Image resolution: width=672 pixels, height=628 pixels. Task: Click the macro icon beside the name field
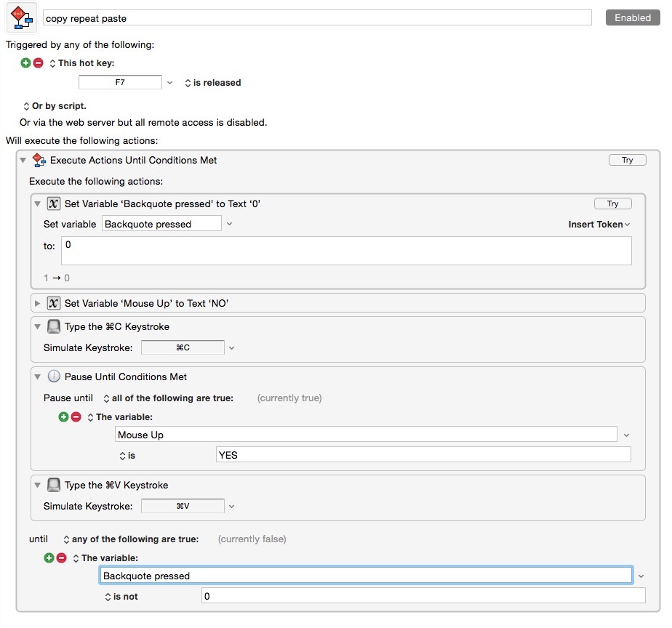click(21, 17)
